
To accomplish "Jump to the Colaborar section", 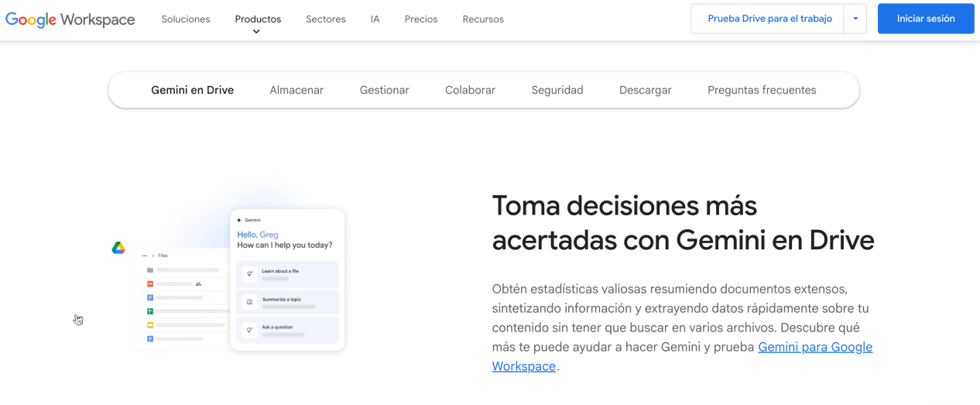I will click(x=470, y=90).
